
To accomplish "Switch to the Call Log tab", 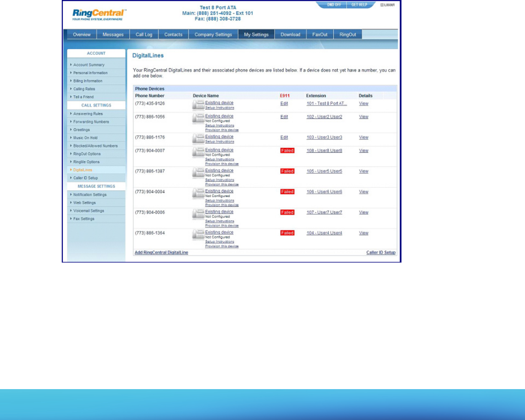I will [x=144, y=35].
